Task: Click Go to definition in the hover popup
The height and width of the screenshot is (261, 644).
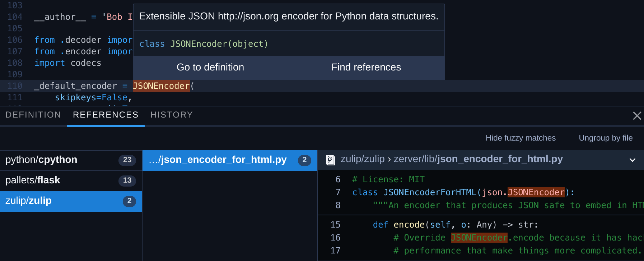Action: (x=210, y=67)
